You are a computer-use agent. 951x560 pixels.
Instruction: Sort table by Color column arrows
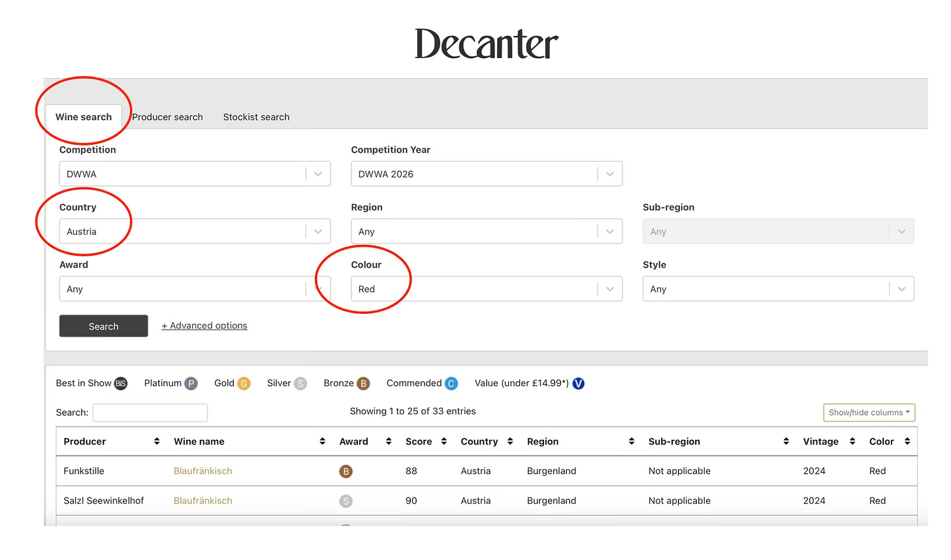tap(907, 442)
